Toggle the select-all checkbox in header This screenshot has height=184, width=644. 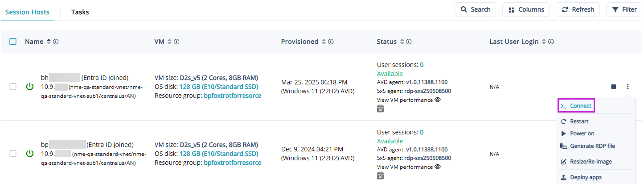coord(13,42)
